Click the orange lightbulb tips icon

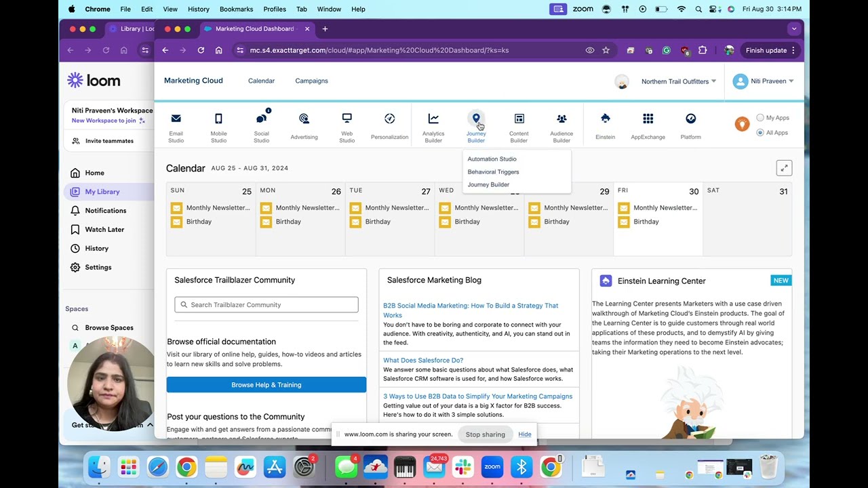tap(742, 124)
